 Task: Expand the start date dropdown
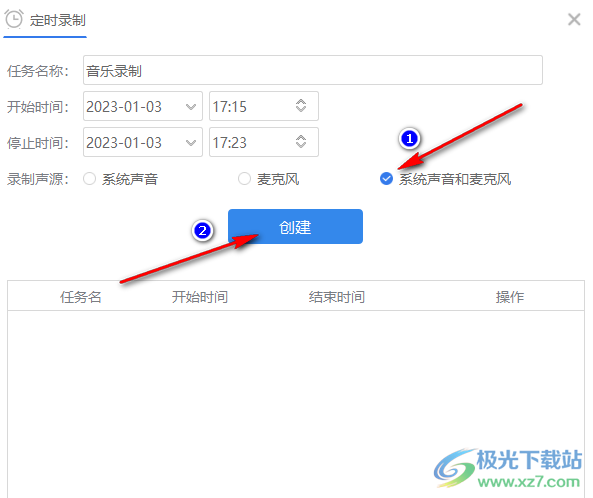[x=191, y=107]
